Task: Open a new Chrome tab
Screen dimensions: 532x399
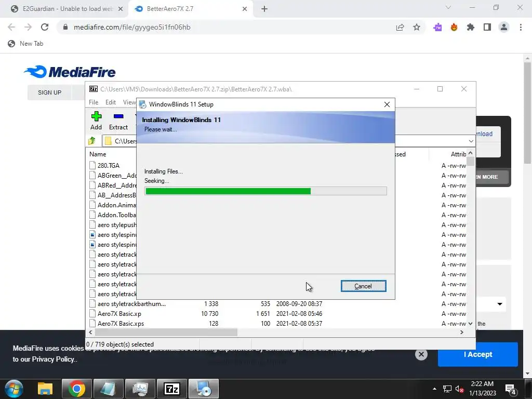Action: 264,9
